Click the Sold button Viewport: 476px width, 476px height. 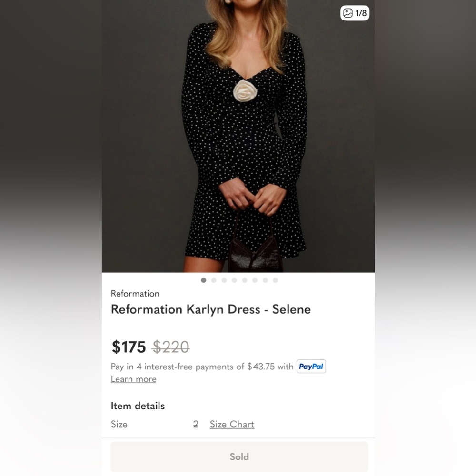pos(239,456)
